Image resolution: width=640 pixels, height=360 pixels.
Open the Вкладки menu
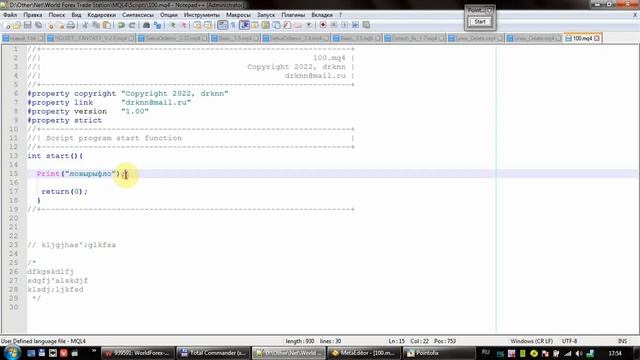click(x=322, y=15)
